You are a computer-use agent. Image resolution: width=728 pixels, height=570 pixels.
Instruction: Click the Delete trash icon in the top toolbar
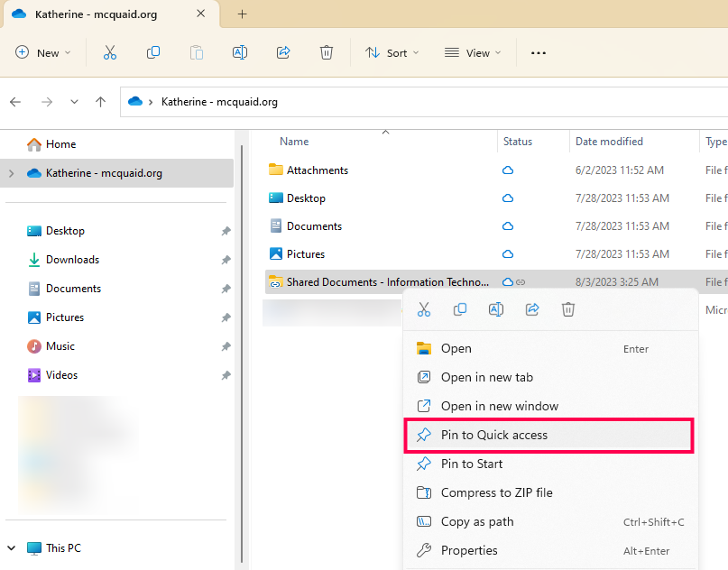point(327,52)
